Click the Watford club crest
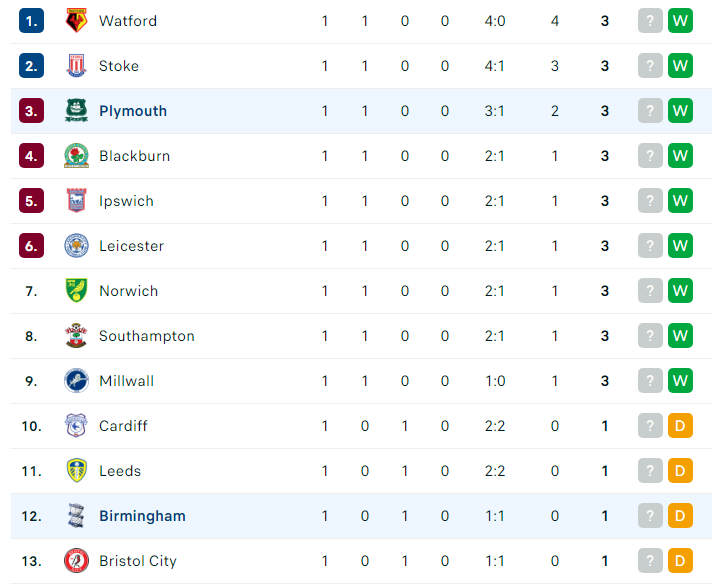The image size is (712, 588). (76, 21)
